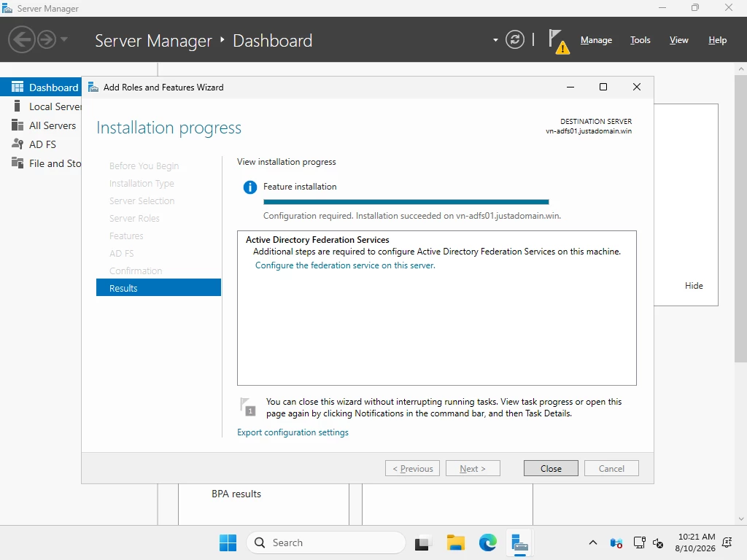Screen dimensions: 747x560
Task: Click the Installation Type step
Action: (142, 183)
